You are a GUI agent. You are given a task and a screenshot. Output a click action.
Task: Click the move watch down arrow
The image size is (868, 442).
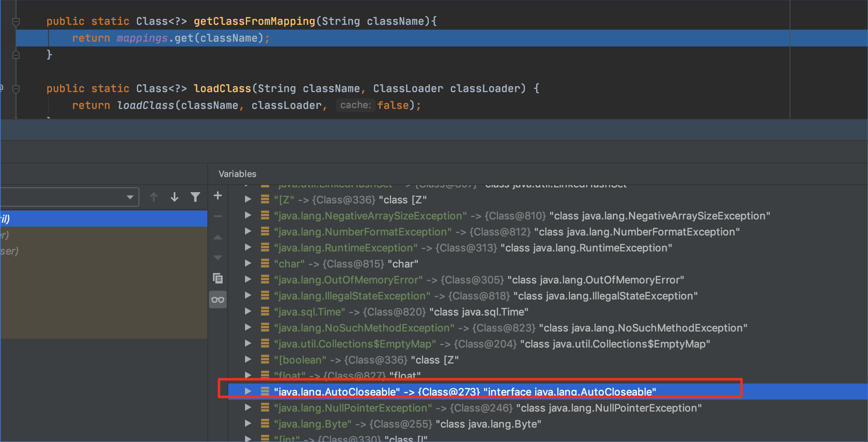(x=217, y=257)
